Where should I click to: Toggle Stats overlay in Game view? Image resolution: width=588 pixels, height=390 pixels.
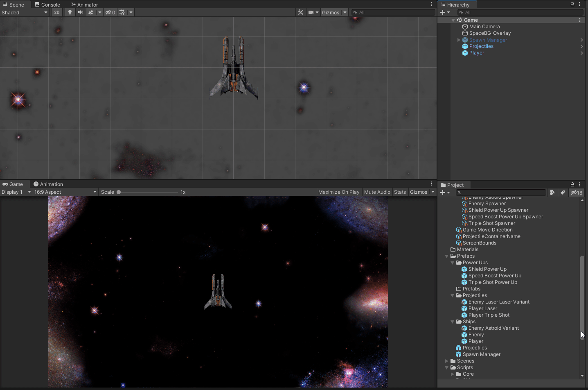pos(400,192)
